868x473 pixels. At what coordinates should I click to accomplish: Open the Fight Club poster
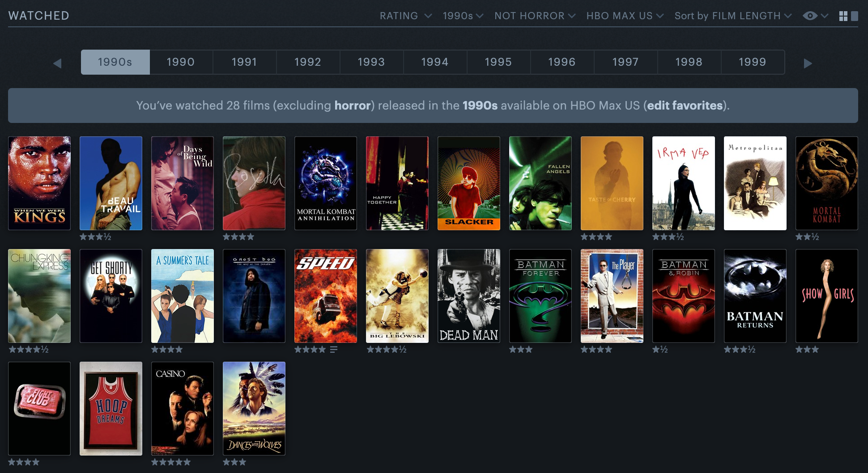pos(39,409)
